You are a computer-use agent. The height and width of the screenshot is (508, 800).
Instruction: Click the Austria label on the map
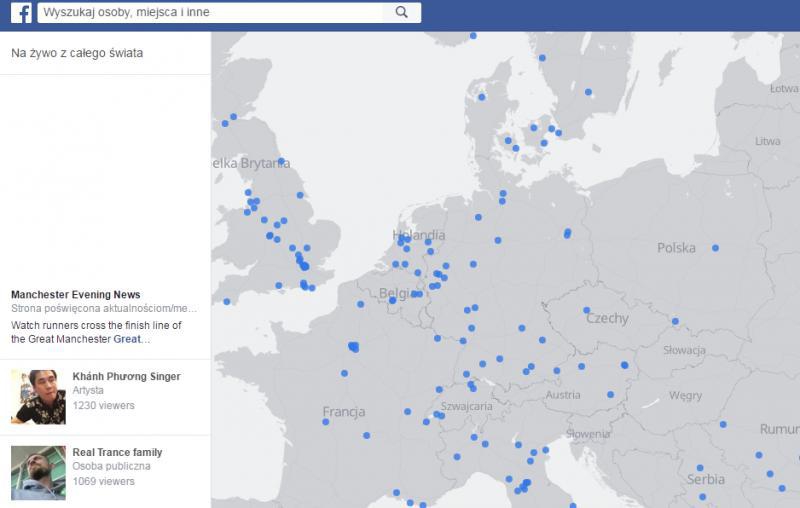(563, 395)
